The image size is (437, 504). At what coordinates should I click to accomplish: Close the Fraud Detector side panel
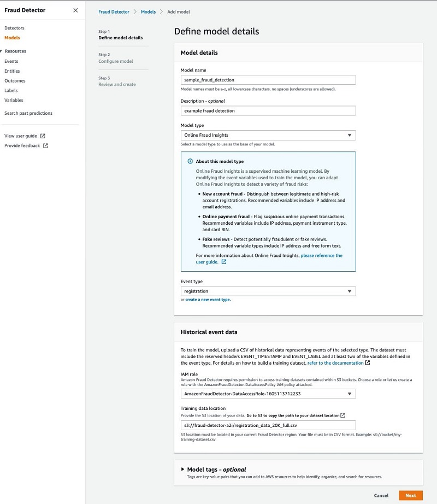pyautogui.click(x=75, y=10)
